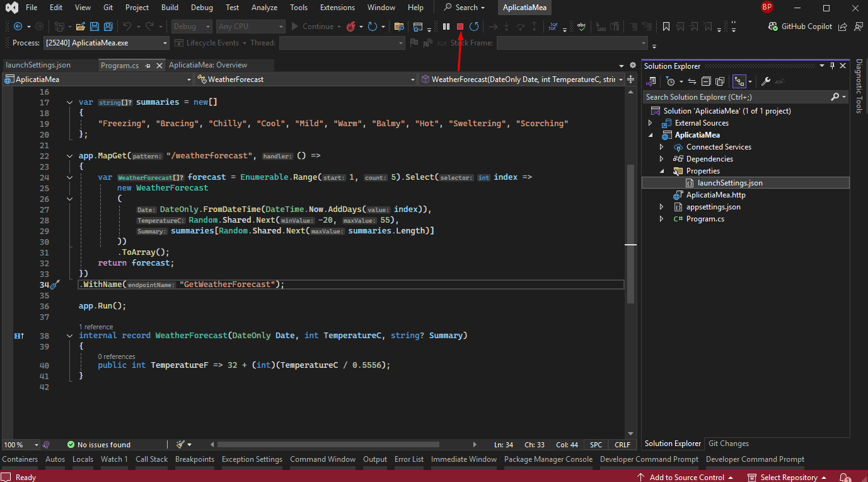
Task: Expand External Sources node
Action: click(x=651, y=123)
